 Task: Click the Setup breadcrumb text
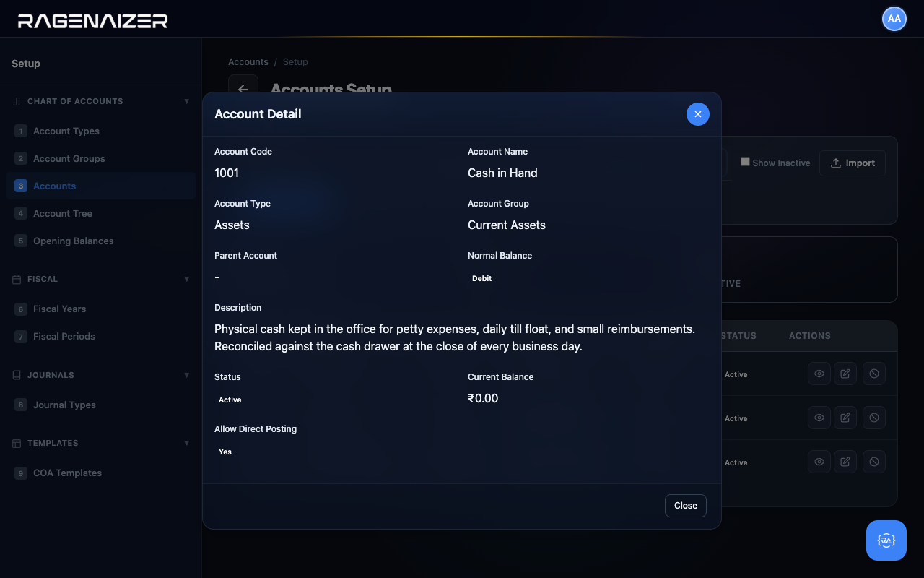[295, 62]
